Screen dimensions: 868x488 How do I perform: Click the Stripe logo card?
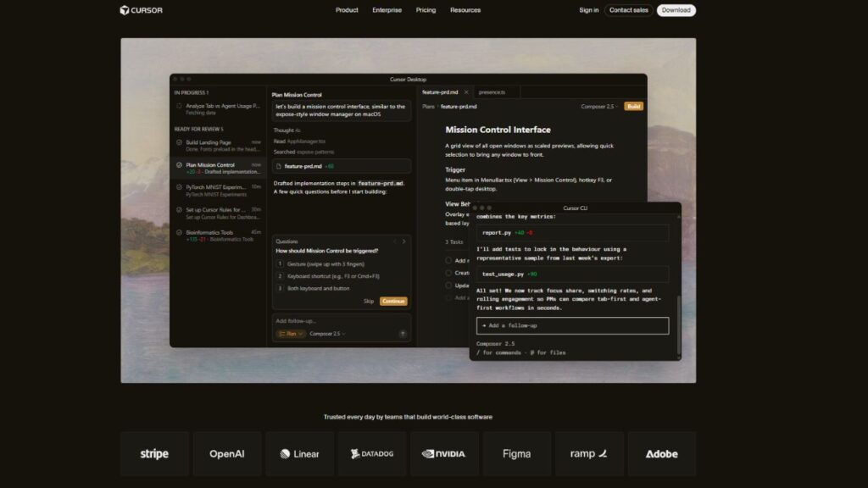pos(154,454)
